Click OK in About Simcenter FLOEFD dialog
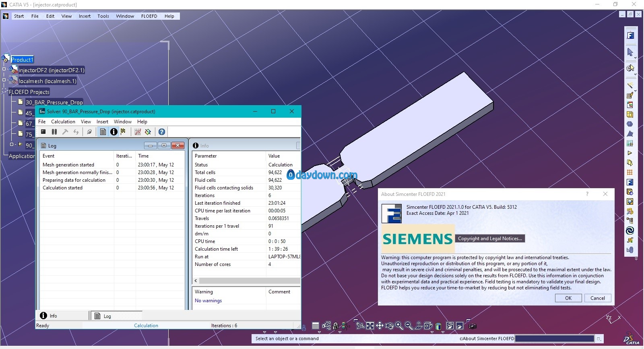 (x=568, y=298)
